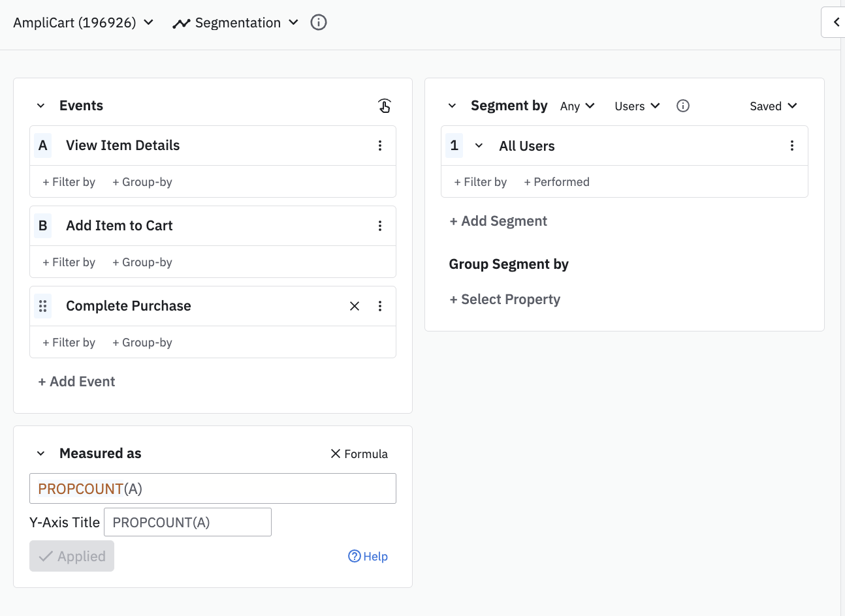Click the info icon in Segment by header
Screen dimensions: 845x616
point(683,106)
